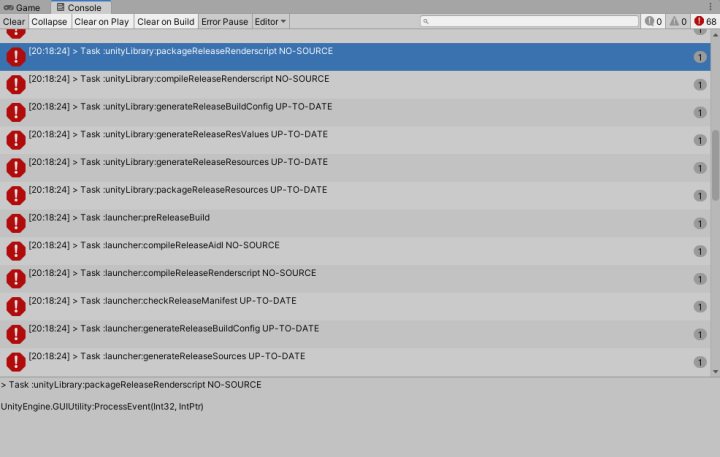Screen dimensions: 720x457
Task: Toggle the info message filter showing 0
Action: (x=652, y=21)
